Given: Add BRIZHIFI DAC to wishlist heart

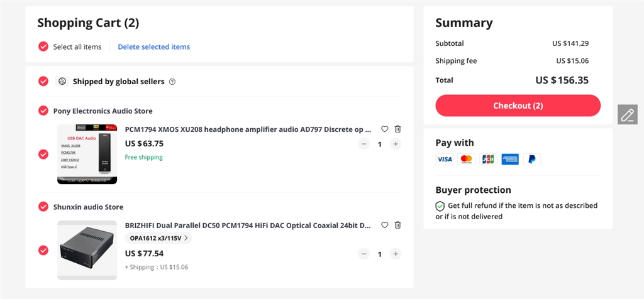Looking at the screenshot, I should tap(385, 225).
